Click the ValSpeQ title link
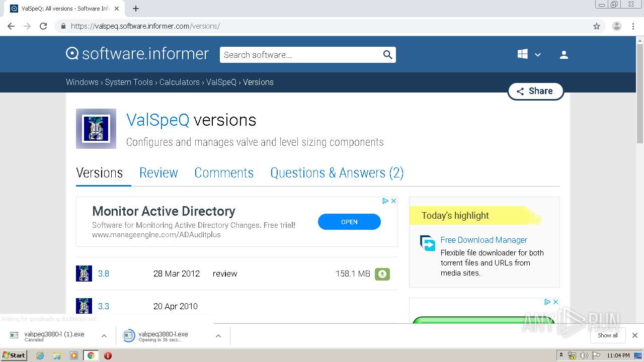The width and height of the screenshot is (644, 362). click(x=158, y=120)
